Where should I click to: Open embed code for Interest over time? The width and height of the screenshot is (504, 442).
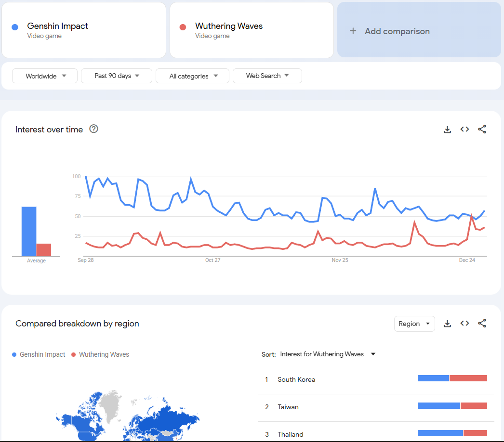(464, 129)
